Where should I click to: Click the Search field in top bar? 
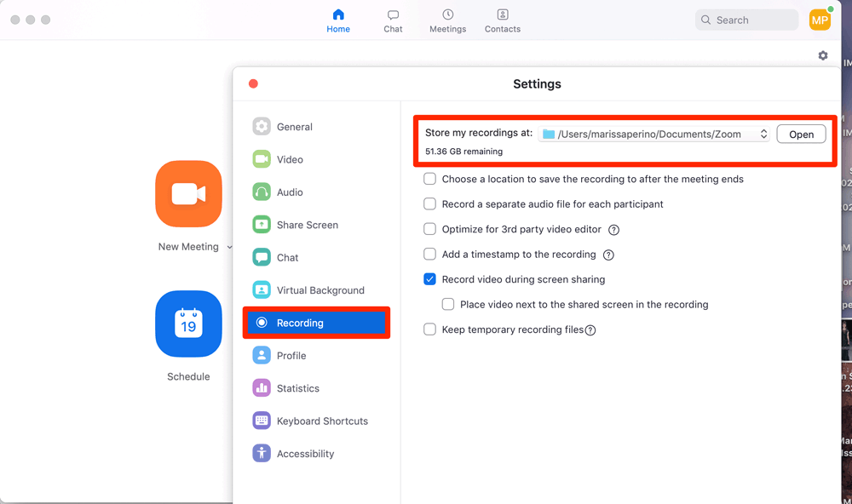click(746, 20)
